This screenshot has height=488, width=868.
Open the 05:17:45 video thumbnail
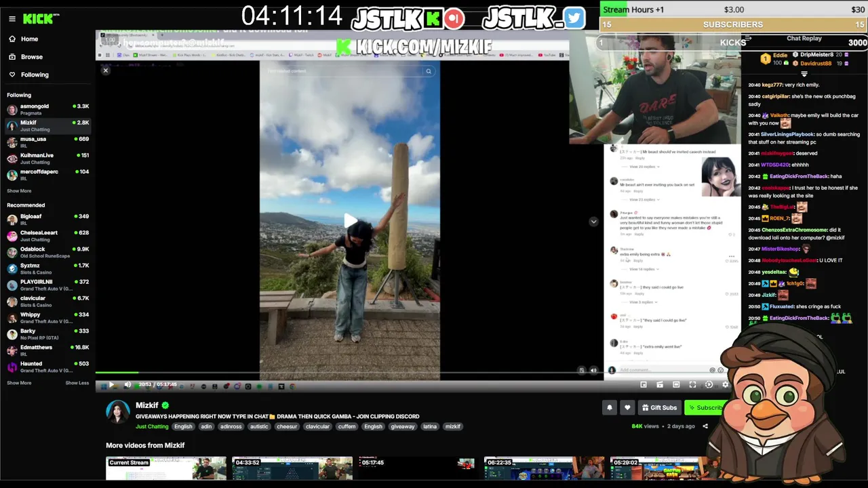coord(418,468)
